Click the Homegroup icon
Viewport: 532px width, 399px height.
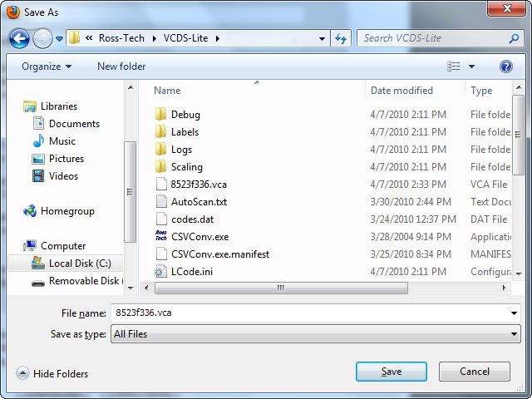click(x=30, y=211)
